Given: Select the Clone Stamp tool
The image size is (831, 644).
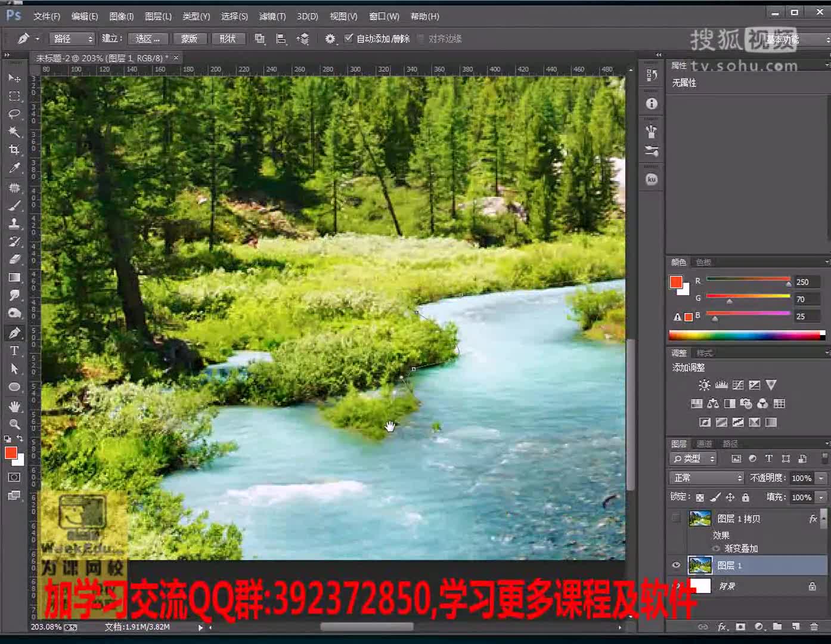Looking at the screenshot, I should point(14,224).
